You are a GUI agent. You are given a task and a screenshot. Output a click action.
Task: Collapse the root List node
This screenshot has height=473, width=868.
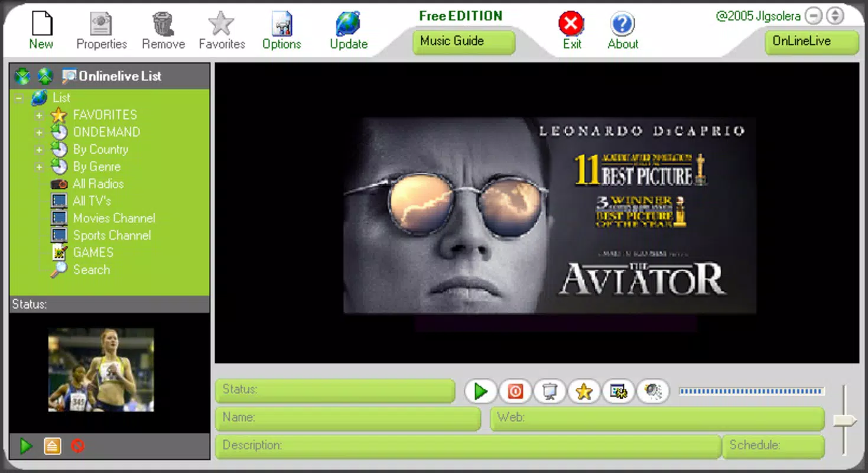pos(19,98)
